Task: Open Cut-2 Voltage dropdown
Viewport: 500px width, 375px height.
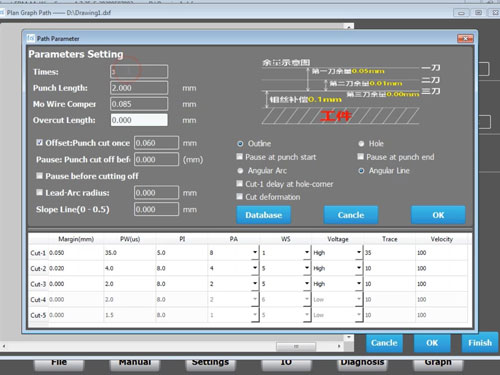Action: coord(359,268)
